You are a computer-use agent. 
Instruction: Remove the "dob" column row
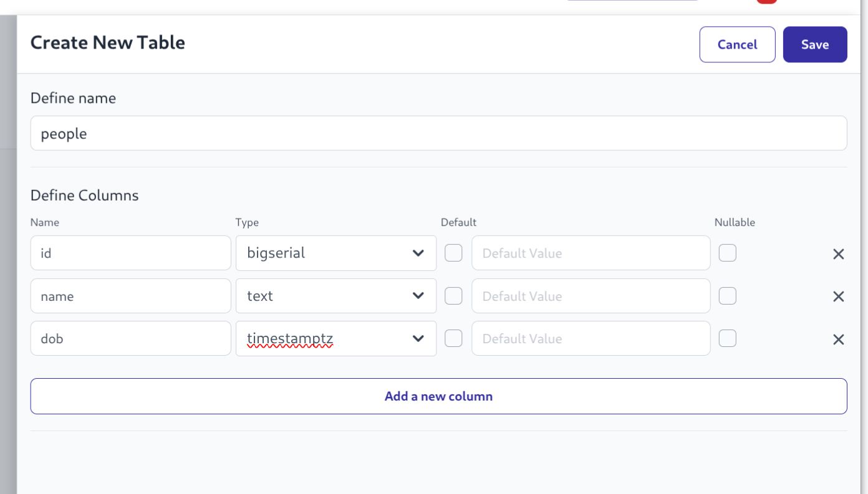839,339
